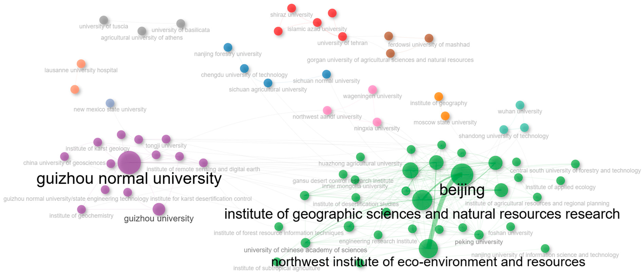Viewport: 644px width, 275px height.
Task: Click the red Shiraz University node
Action: coord(292,8)
